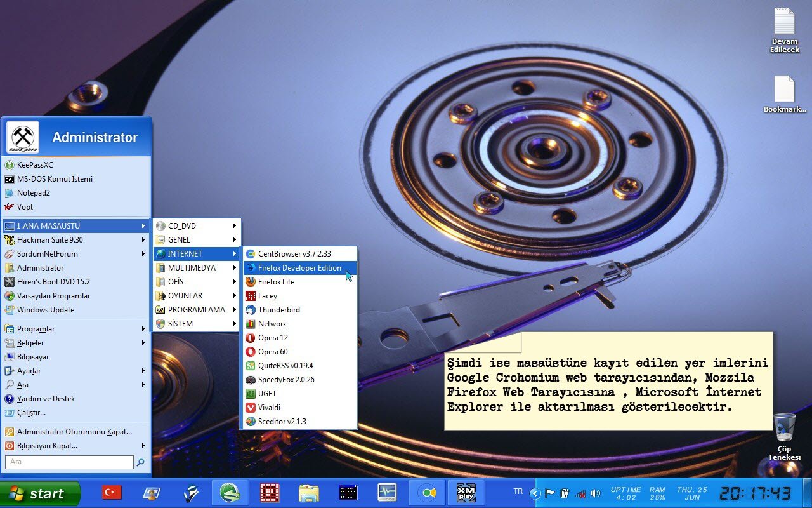The width and height of the screenshot is (812, 508).
Task: Open UGET download manager
Action: [300, 394]
